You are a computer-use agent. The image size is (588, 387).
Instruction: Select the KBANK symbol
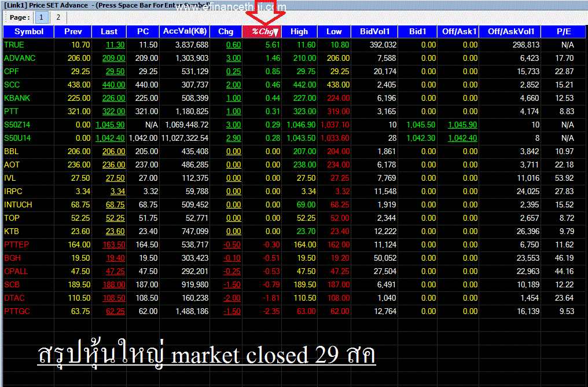[17, 98]
